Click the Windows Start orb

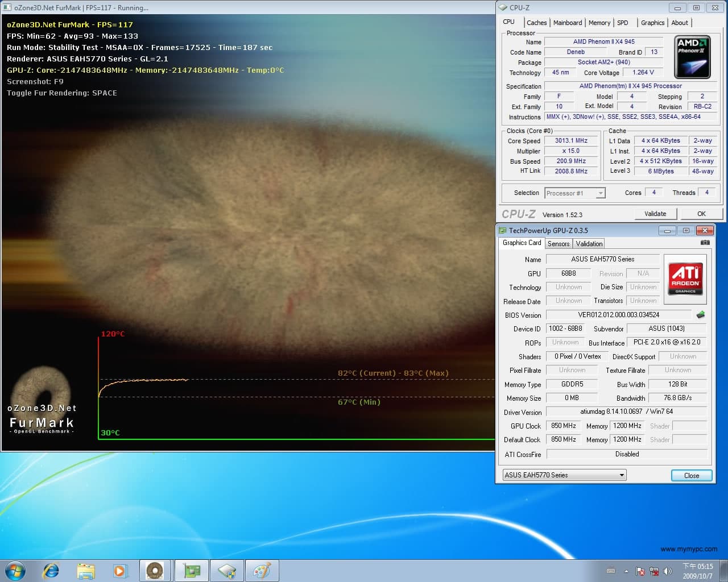15,571
